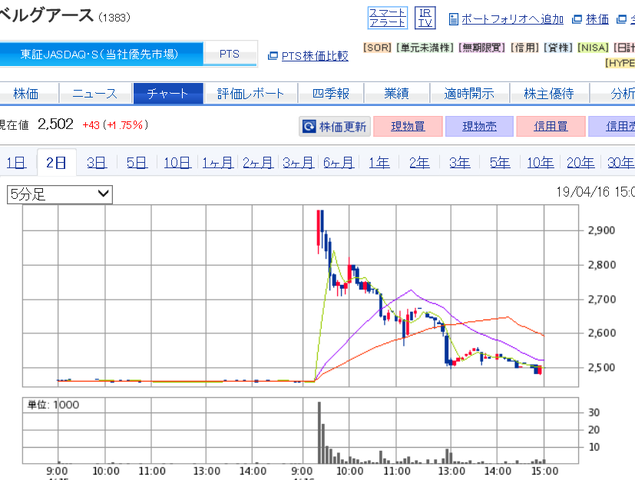635x480 pixels.
Task: Click popup icon beside PTS株価比較
Action: click(x=273, y=56)
